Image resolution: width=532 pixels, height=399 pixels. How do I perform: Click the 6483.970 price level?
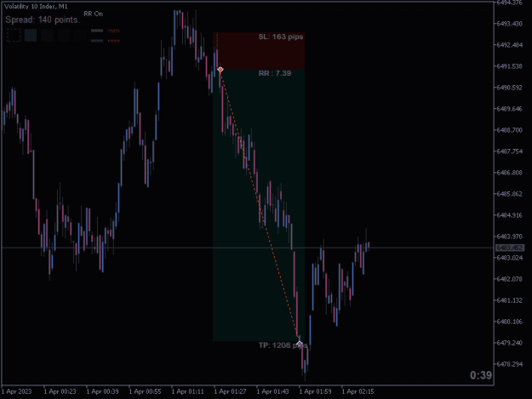510,237
